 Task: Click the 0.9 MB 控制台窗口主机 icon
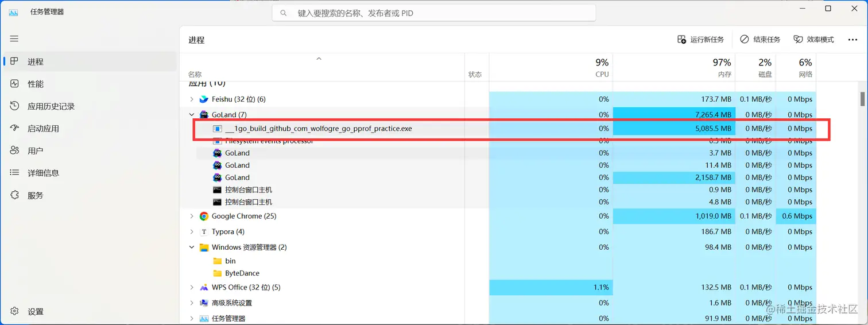click(217, 189)
